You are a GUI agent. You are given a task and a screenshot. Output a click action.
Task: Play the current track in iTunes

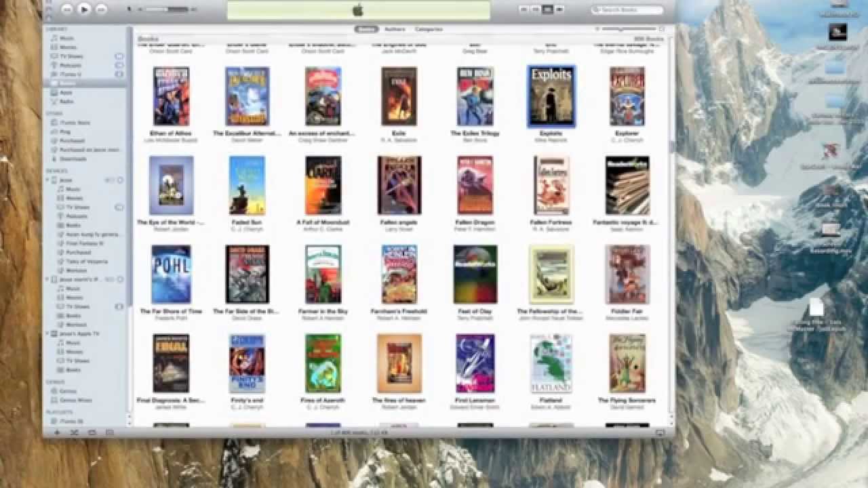84,9
